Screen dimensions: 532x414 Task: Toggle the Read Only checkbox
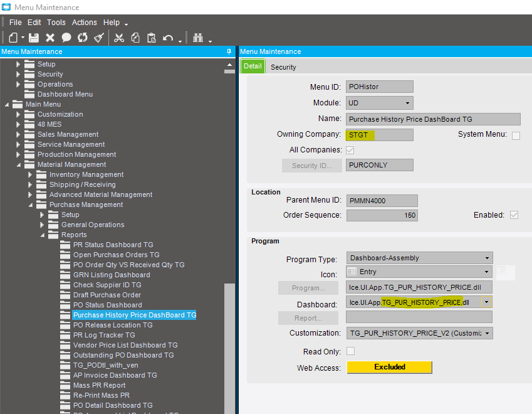pos(350,351)
